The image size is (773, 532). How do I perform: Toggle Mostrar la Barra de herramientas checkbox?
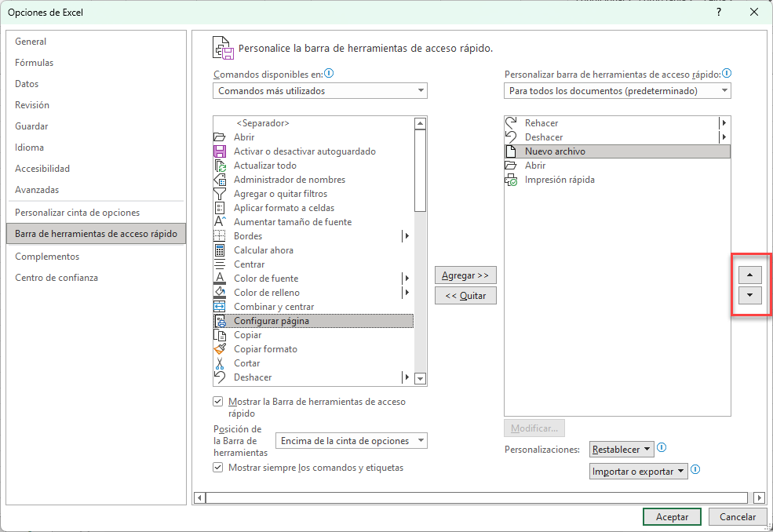218,402
